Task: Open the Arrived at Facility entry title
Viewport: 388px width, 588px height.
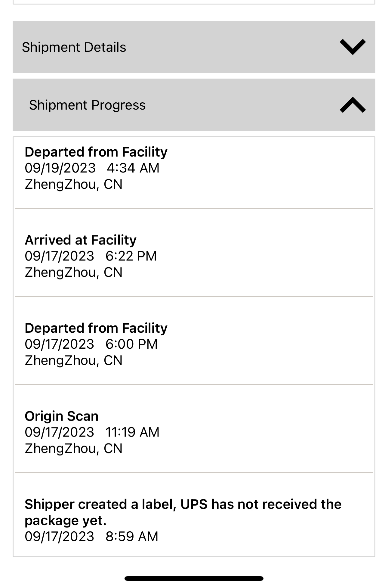Action: coord(81,240)
